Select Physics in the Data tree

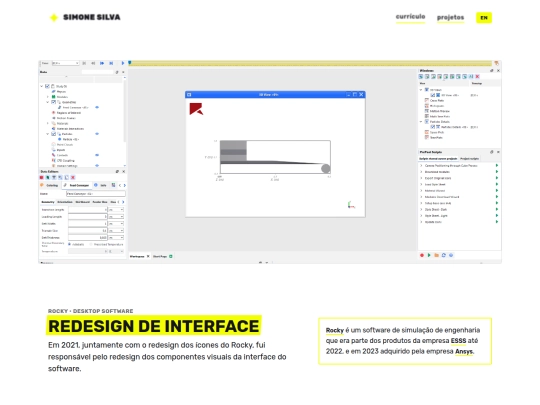tap(61, 92)
